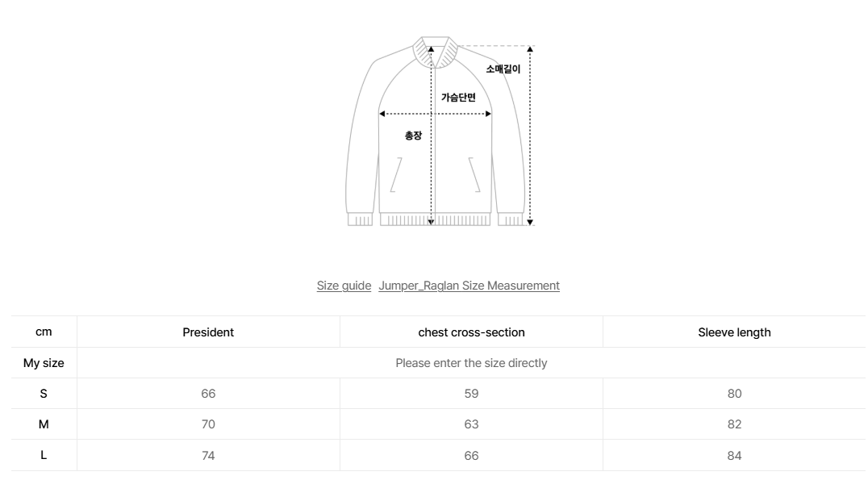Click the 가슴단면 label on the diagram
This screenshot has height=480, width=868.
(x=458, y=98)
